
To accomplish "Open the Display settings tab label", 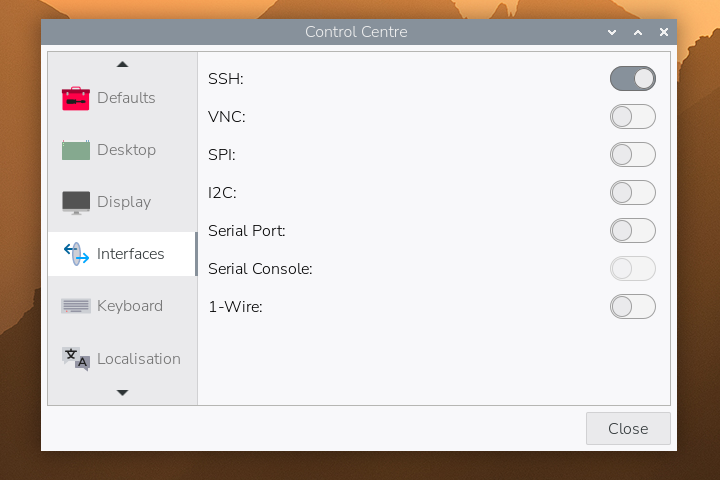I will click(124, 202).
